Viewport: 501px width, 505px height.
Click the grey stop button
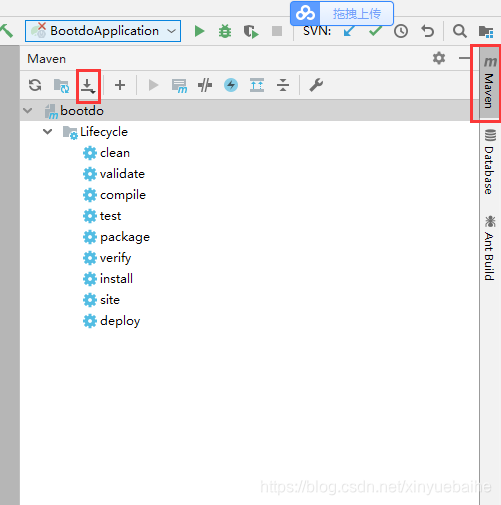point(277,31)
